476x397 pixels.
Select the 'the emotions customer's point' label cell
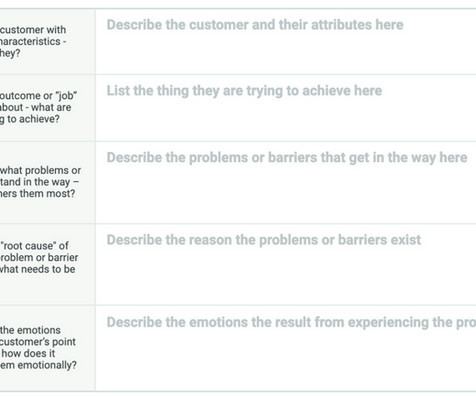tap(47, 348)
